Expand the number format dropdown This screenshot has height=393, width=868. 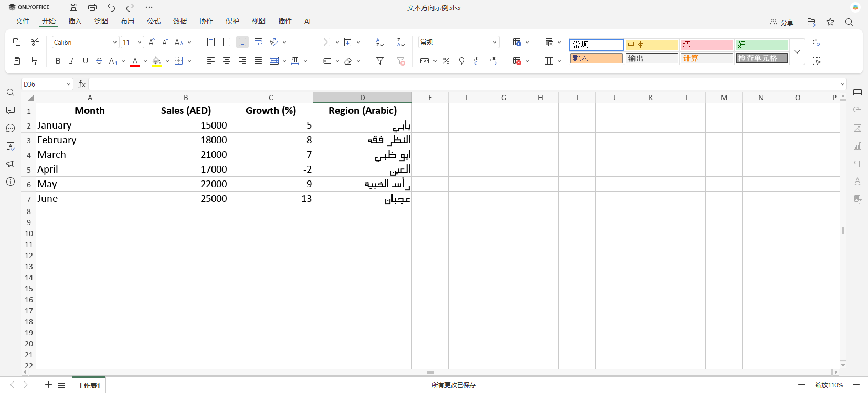(494, 42)
